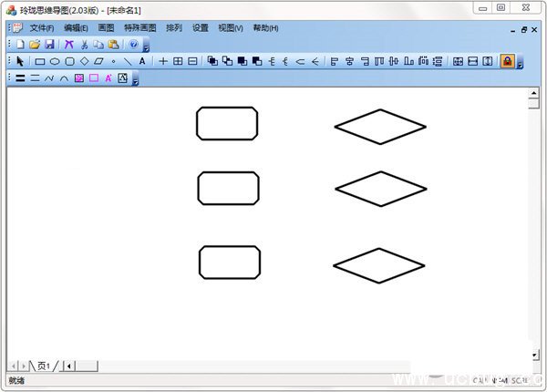Open file using the folder icon
The height and width of the screenshot is (392, 547).
pyautogui.click(x=35, y=45)
